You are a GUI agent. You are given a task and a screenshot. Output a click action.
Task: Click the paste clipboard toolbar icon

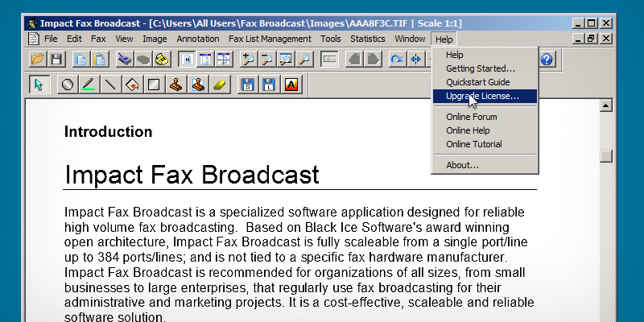(99, 59)
